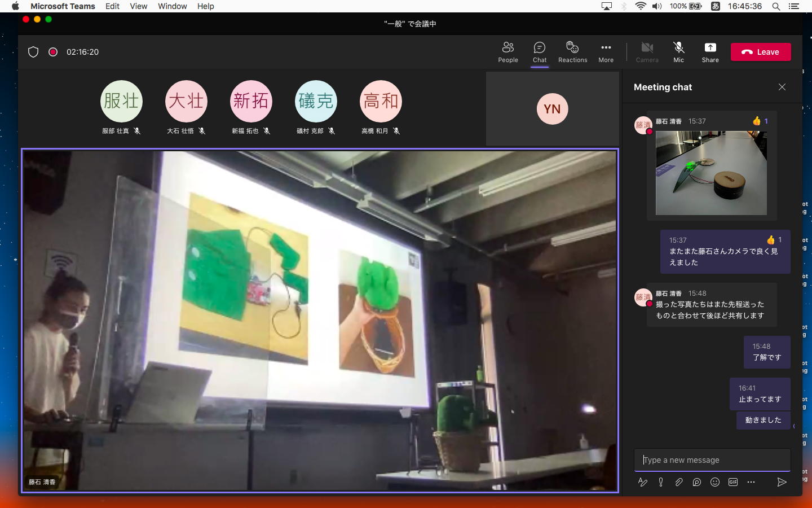Click thumbs-up reaction on the photo message
Image resolution: width=812 pixels, height=508 pixels.
pos(760,121)
